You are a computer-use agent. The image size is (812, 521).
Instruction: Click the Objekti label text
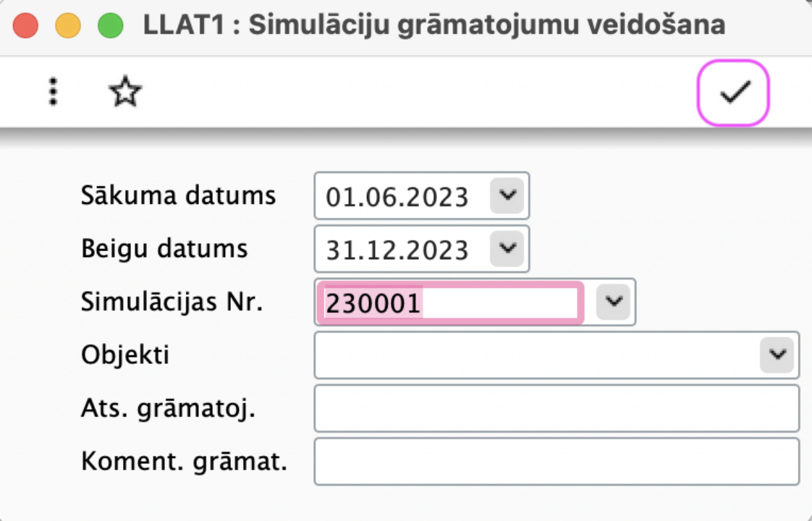(x=124, y=355)
